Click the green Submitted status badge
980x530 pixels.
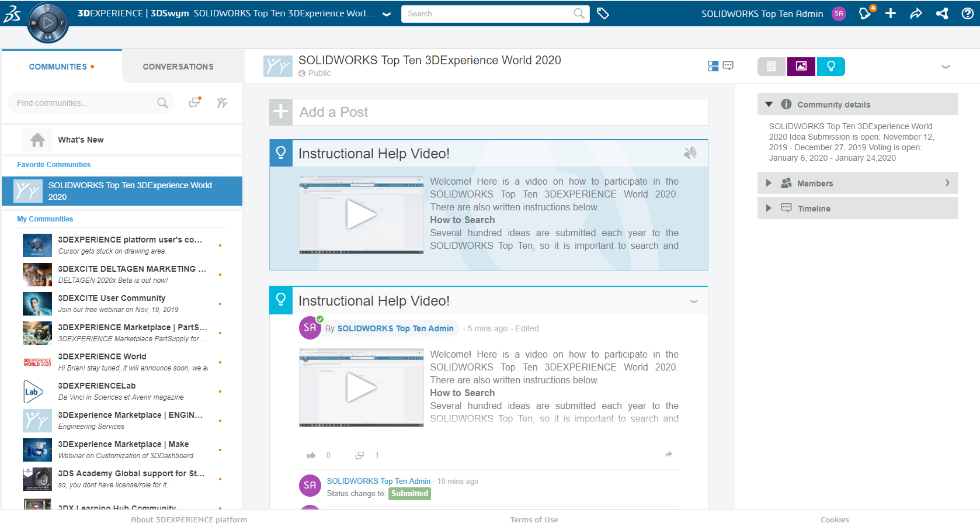(x=409, y=494)
